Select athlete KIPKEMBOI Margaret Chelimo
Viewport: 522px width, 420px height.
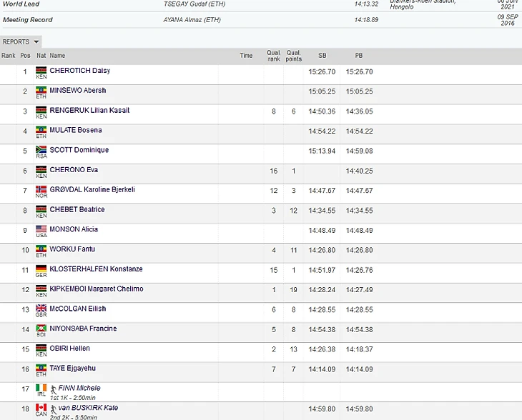96,289
